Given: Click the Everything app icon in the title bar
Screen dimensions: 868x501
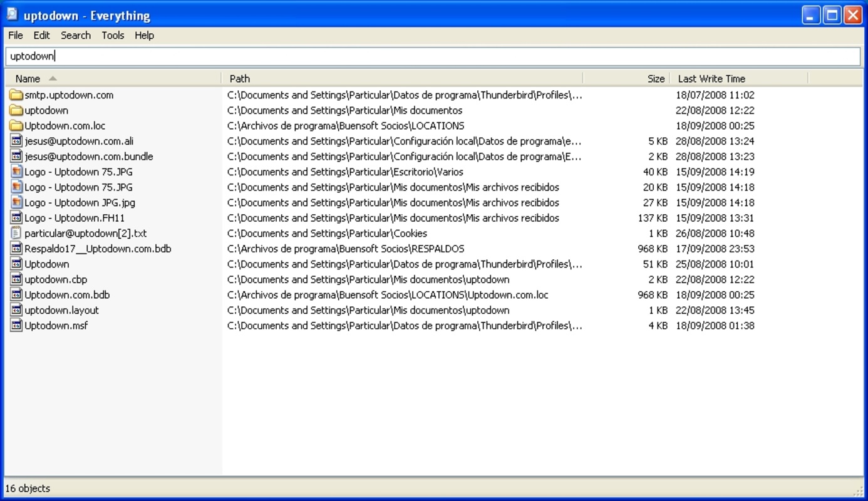Looking at the screenshot, I should tap(12, 14).
